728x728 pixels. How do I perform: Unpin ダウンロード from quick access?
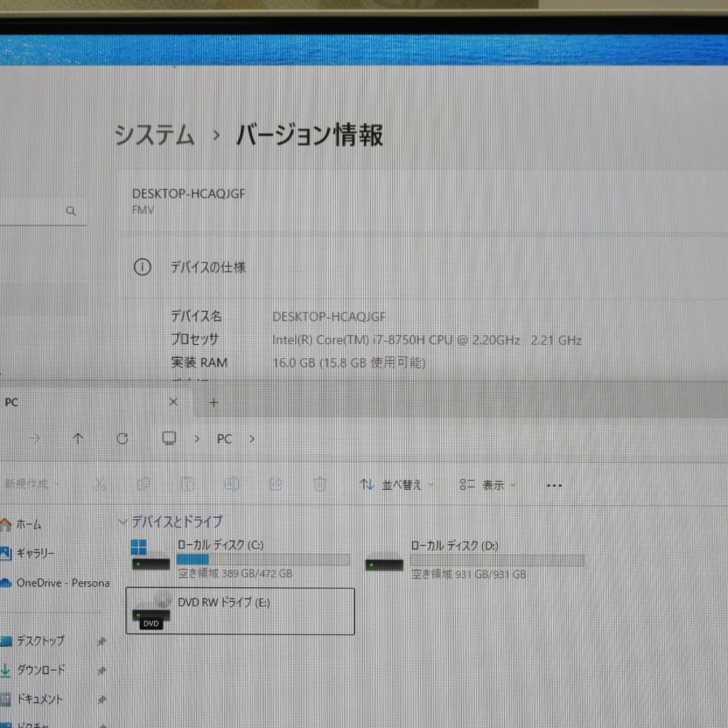coord(101,670)
